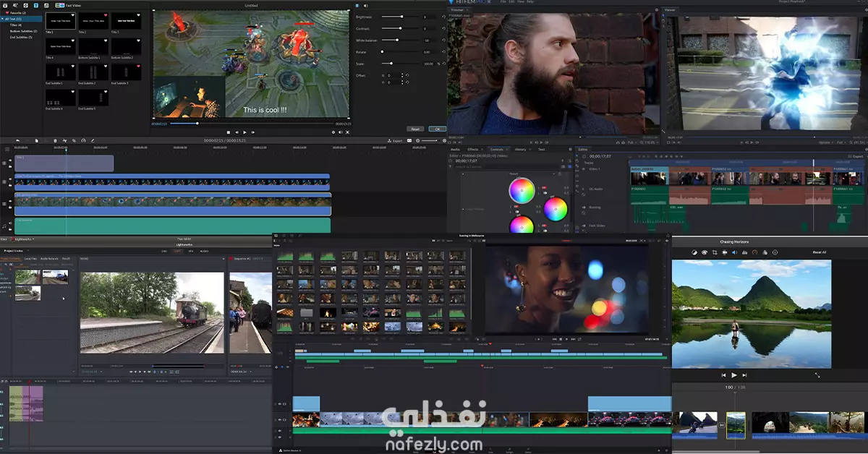868x454 pixels.
Task: Choose the Bottom Subtitle 1 template thumbnail
Action: coord(93,46)
